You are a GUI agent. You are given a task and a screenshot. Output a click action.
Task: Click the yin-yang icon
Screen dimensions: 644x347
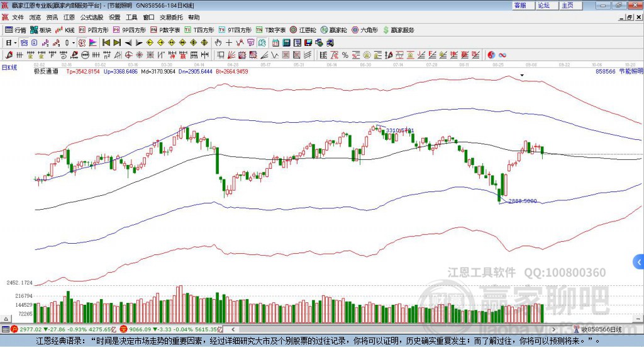click(x=491, y=55)
